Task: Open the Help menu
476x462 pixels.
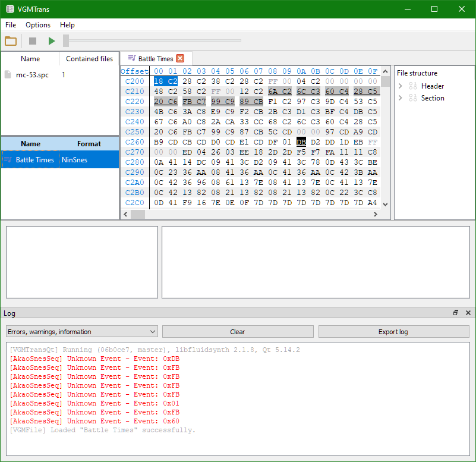Action: [x=67, y=25]
